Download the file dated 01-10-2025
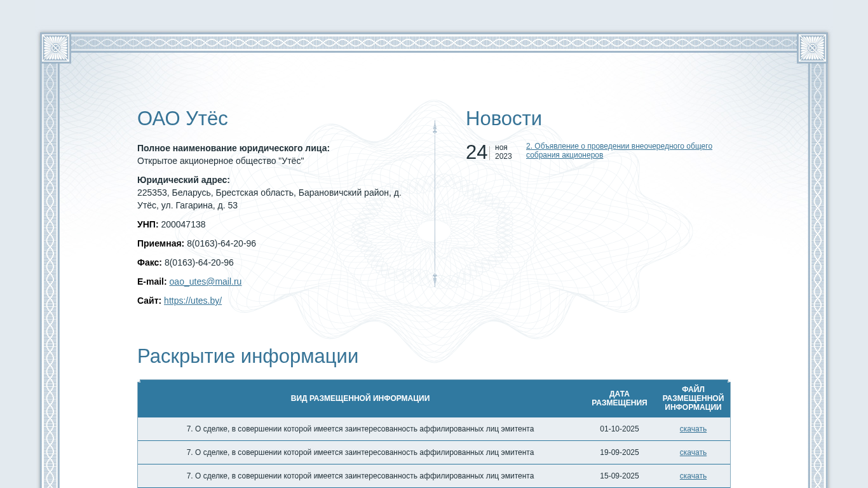The width and height of the screenshot is (868, 488). 693,429
